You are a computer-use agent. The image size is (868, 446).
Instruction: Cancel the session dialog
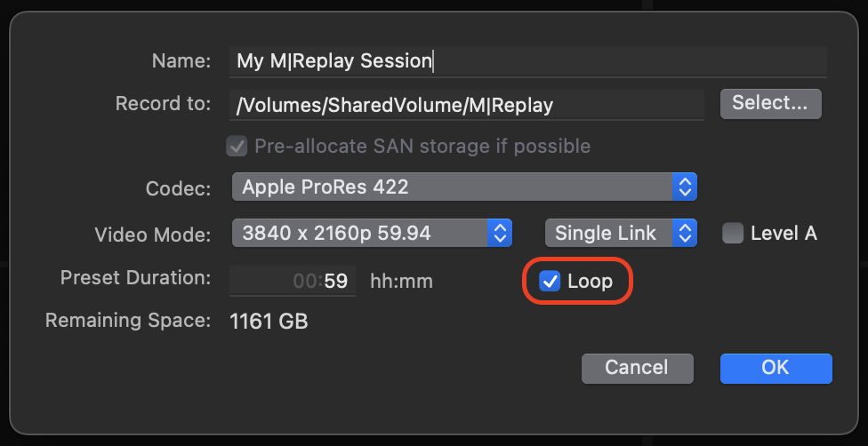click(637, 368)
